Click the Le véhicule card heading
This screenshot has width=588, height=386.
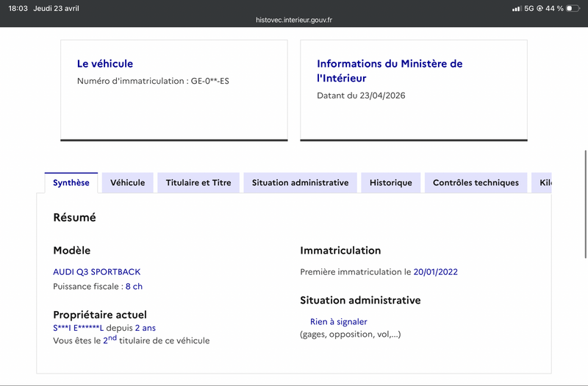click(x=105, y=64)
